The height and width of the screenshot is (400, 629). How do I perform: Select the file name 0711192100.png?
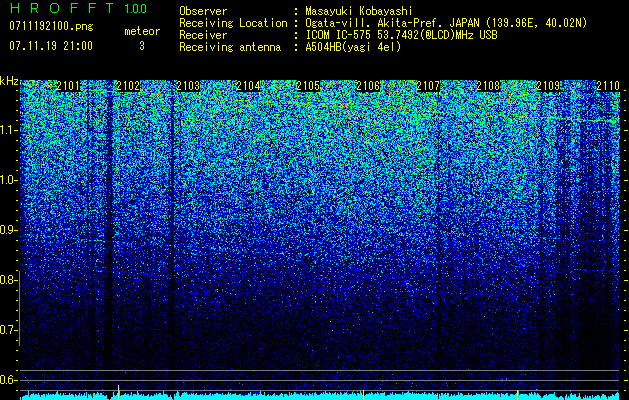(51, 26)
